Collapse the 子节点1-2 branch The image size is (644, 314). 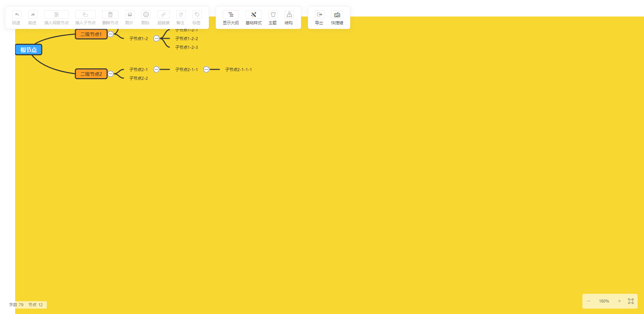(156, 38)
